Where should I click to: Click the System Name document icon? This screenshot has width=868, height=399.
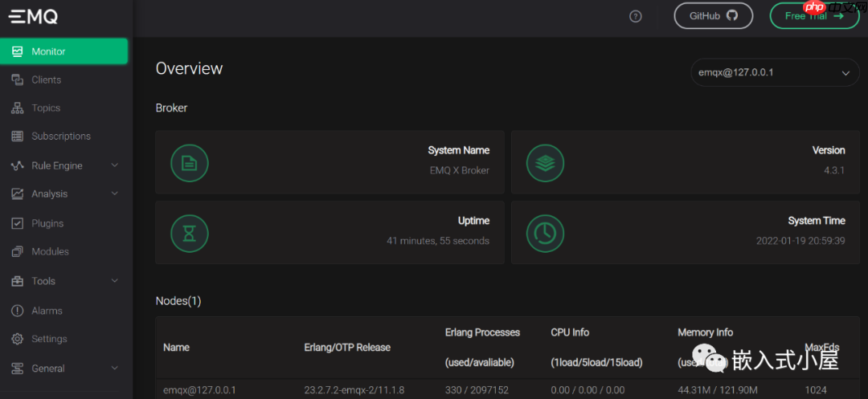click(x=190, y=162)
